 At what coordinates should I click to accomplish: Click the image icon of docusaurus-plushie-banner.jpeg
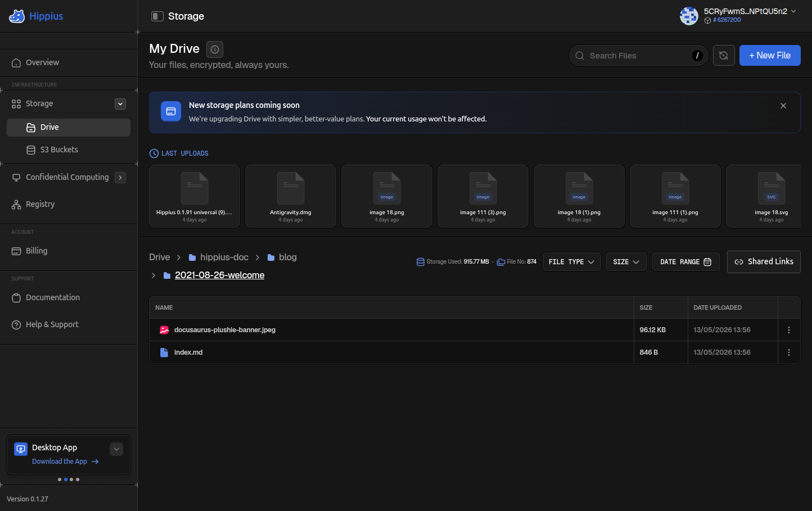pyautogui.click(x=164, y=330)
